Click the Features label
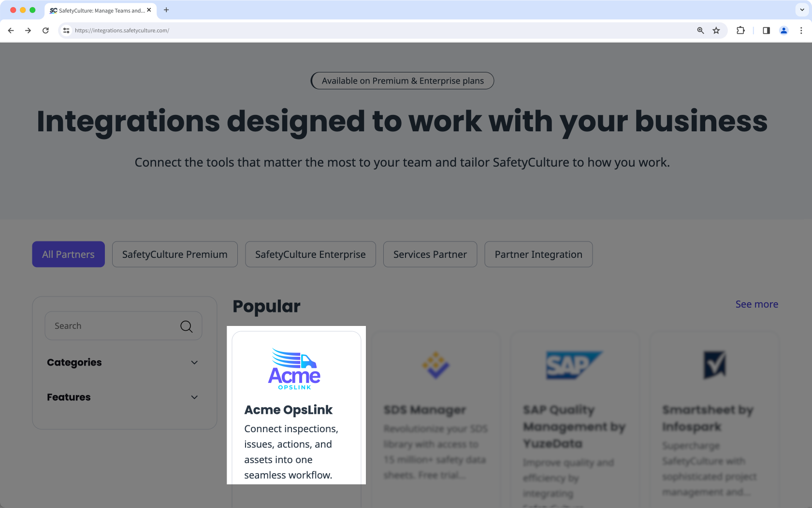The height and width of the screenshot is (508, 812). [69, 397]
